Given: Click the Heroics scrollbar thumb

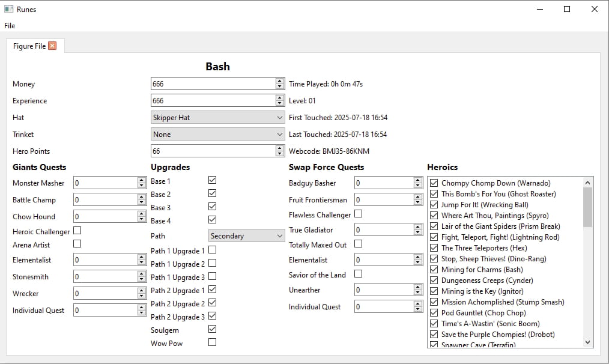Looking at the screenshot, I should (x=587, y=207).
